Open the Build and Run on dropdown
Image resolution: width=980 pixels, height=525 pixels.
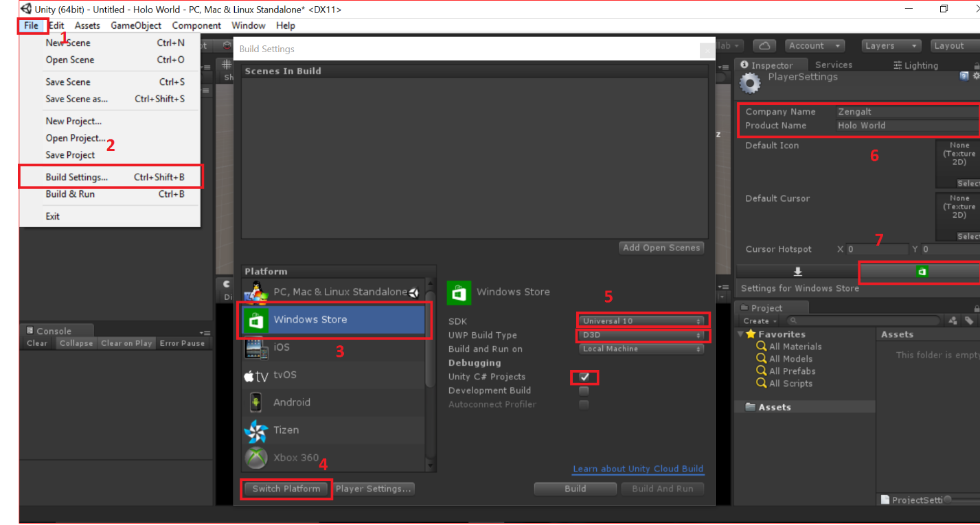coord(641,349)
